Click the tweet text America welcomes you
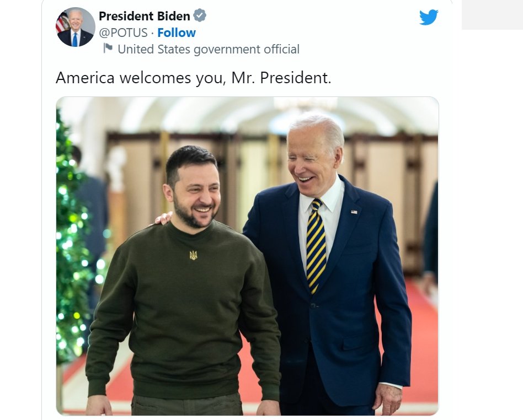The width and height of the screenshot is (523, 420). (x=194, y=78)
